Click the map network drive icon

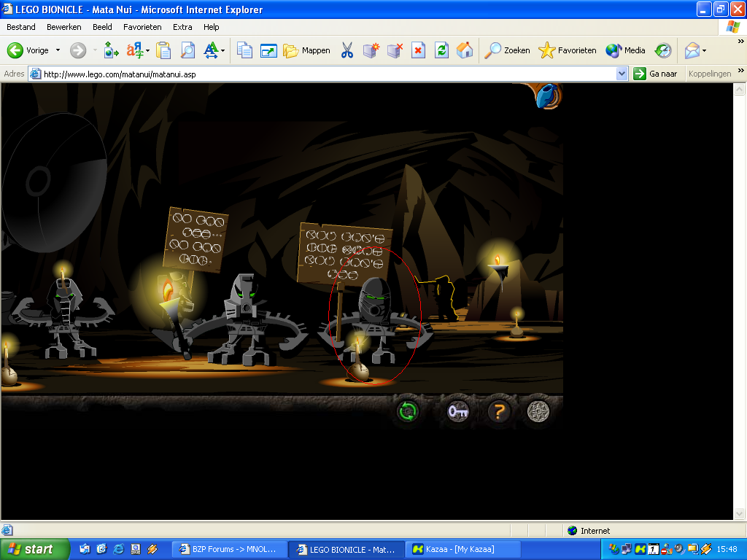coord(371,50)
